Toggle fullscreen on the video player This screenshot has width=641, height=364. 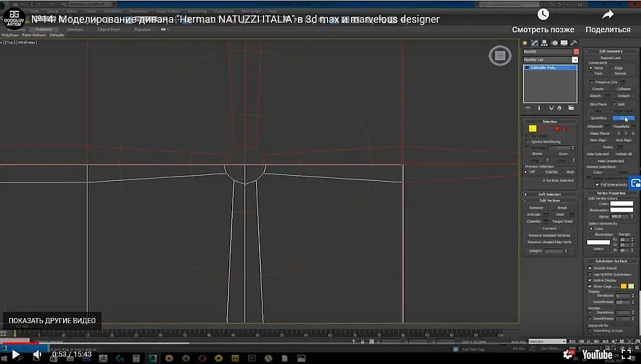pos(626,354)
